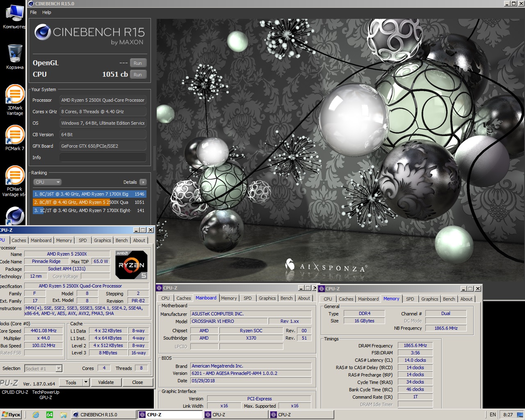Open About tab in left CPU-Z window

[x=139, y=240]
